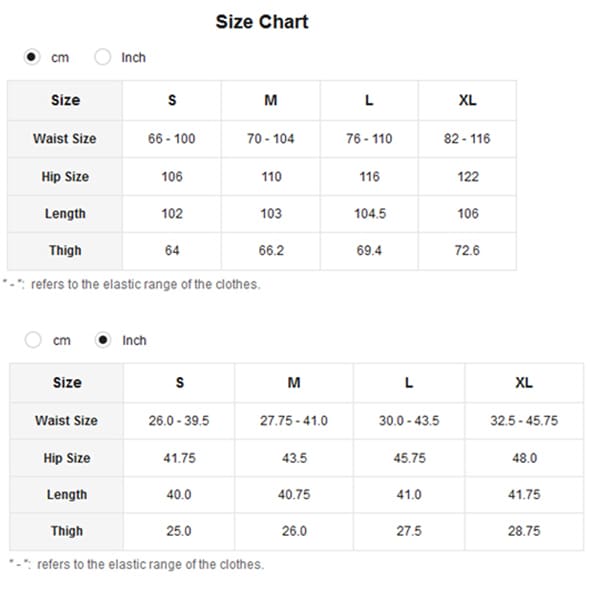This screenshot has width=600, height=600.
Task: Select the Inch radio button in the lower chart
Action: [102, 340]
